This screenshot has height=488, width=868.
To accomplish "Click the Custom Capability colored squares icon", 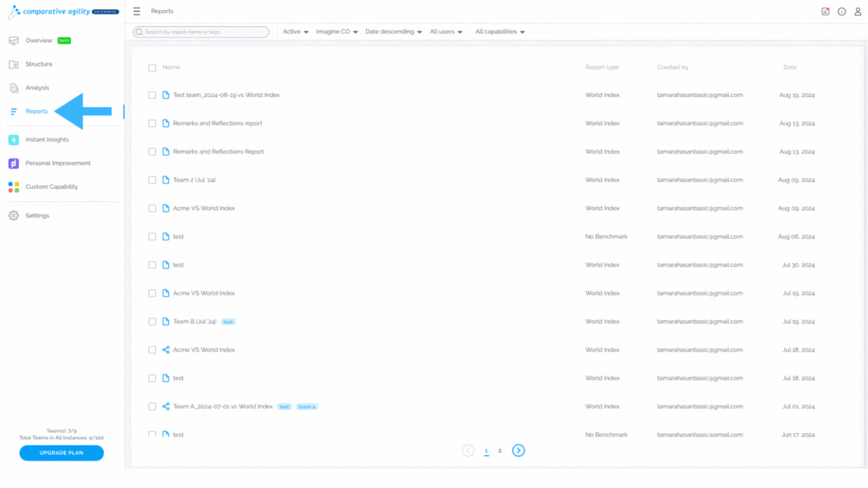I will pos(14,187).
